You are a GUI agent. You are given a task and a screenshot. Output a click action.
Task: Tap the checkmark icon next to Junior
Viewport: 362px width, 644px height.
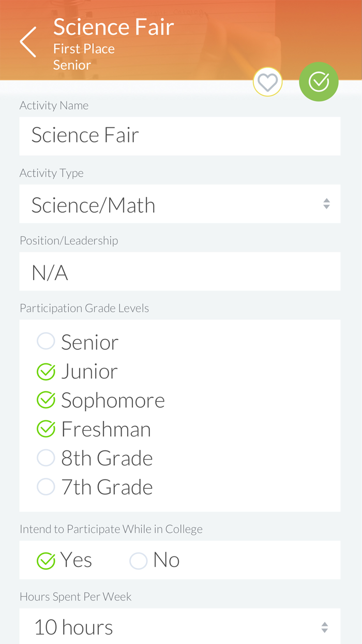click(46, 371)
